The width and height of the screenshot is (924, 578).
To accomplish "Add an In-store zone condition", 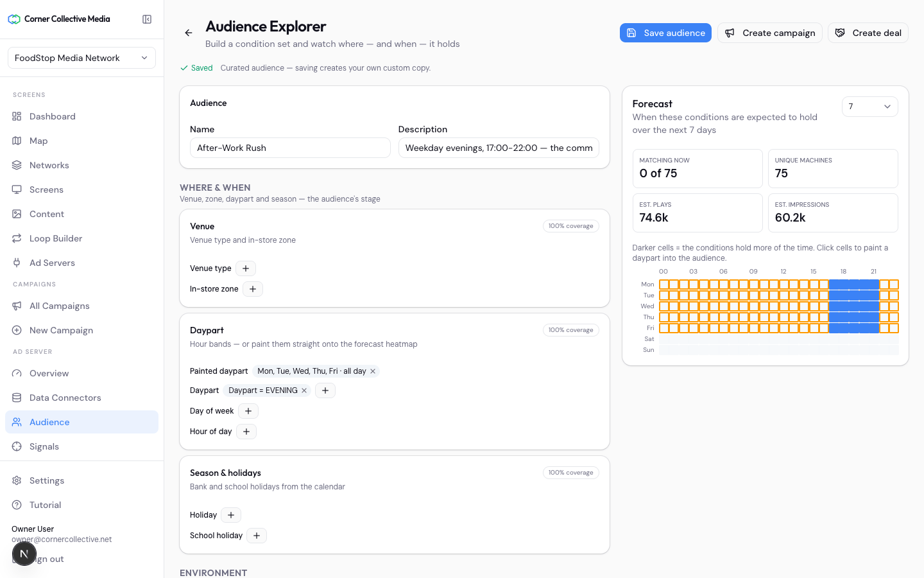I will pyautogui.click(x=253, y=289).
